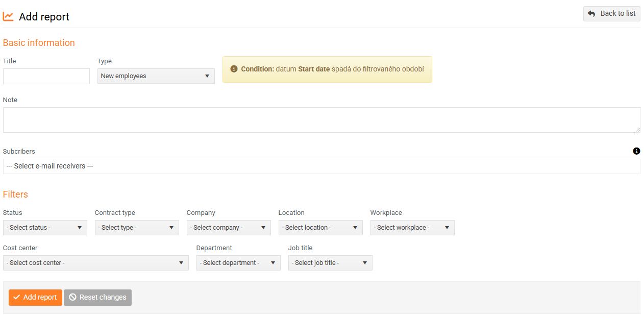Viewport: 644px width, 317px height.
Task: Click the Condition notice info icon
Action: (x=234, y=69)
